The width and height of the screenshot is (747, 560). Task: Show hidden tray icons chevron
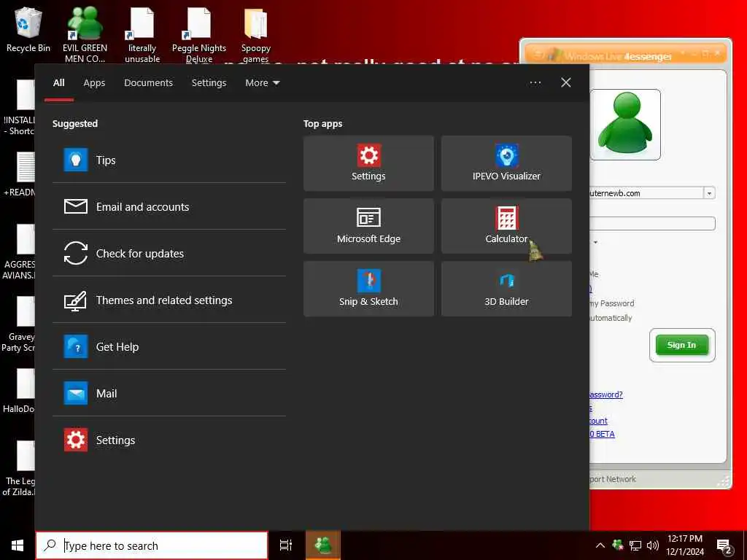pos(600,545)
